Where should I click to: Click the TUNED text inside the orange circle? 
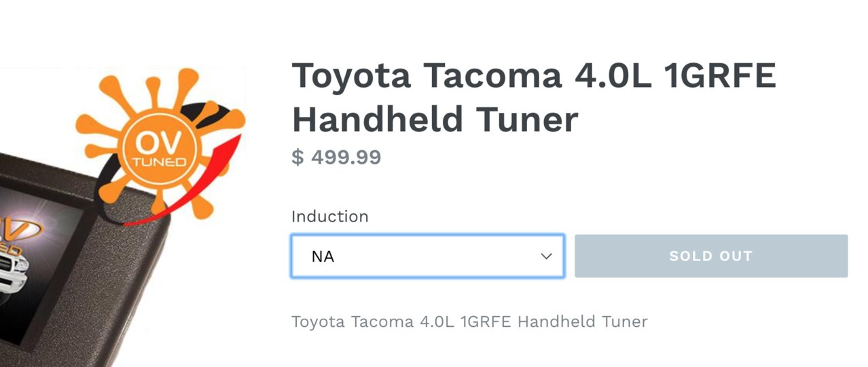coord(157,162)
